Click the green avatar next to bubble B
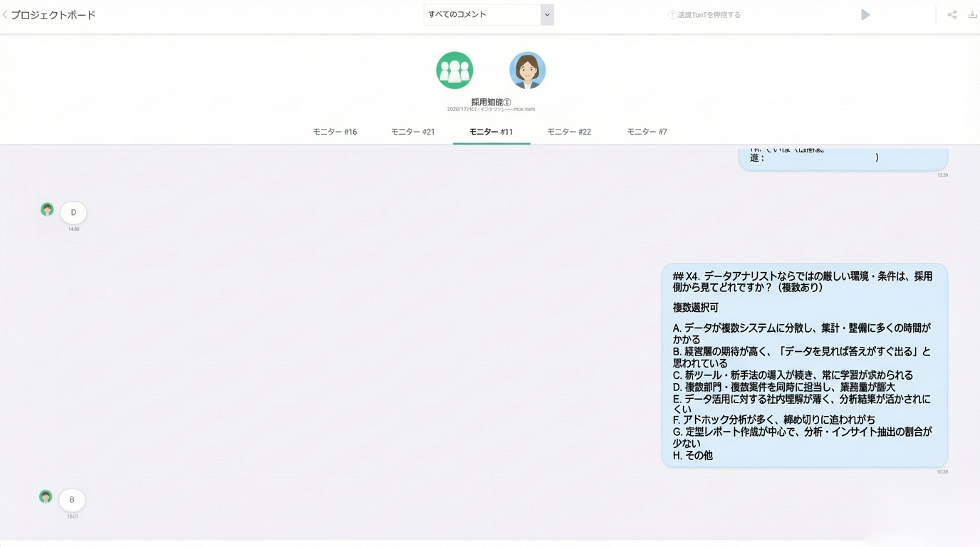Screen dimensions: 980x547 click(46, 496)
